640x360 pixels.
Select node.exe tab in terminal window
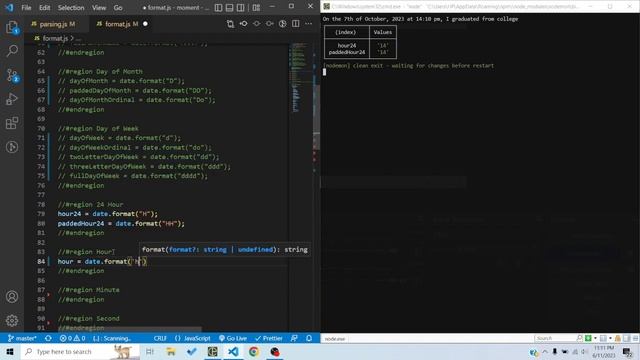click(x=335, y=338)
